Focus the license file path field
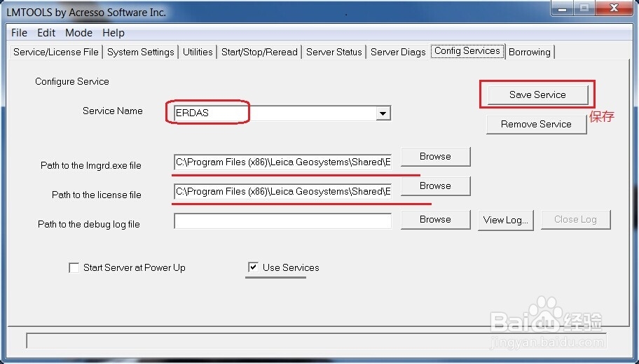The height and width of the screenshot is (364, 639). [282, 191]
